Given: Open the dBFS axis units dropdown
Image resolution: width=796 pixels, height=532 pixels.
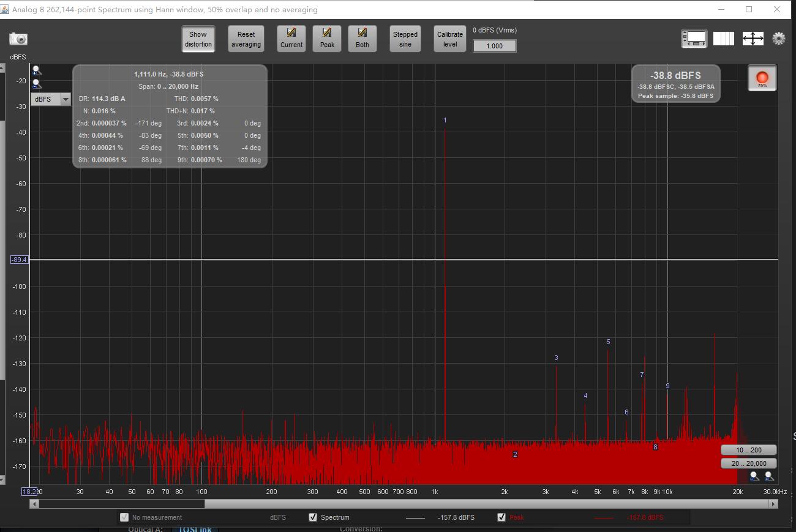Looking at the screenshot, I should click(x=51, y=99).
